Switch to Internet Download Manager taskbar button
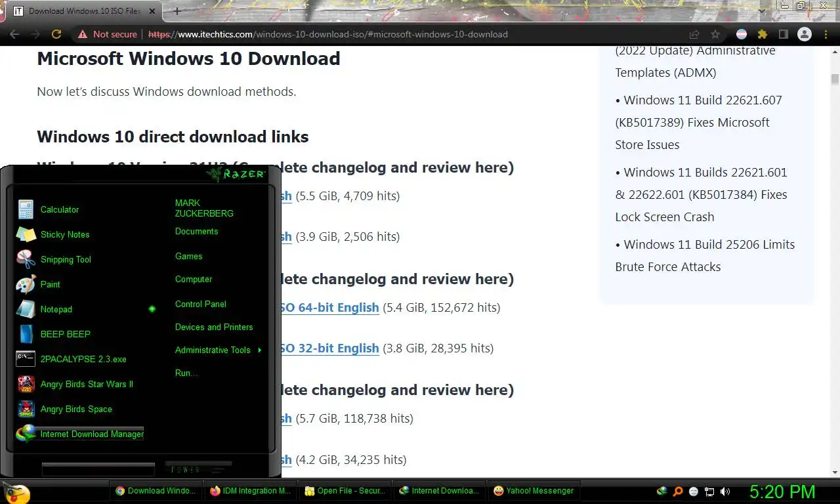840x504 pixels. [440, 491]
